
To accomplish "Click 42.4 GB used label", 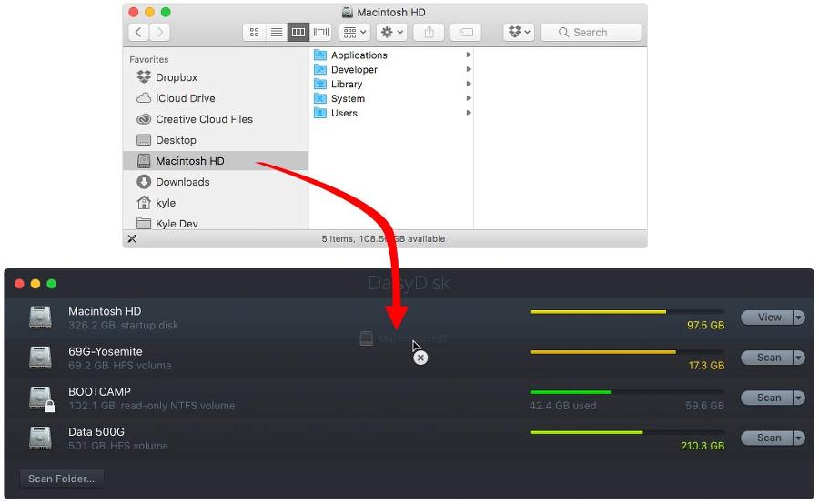I will click(562, 405).
